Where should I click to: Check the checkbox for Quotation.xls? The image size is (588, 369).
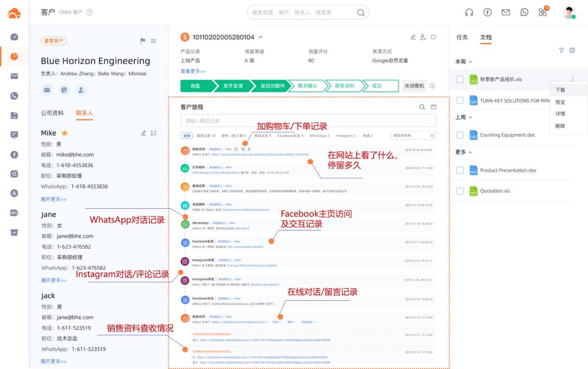click(461, 191)
